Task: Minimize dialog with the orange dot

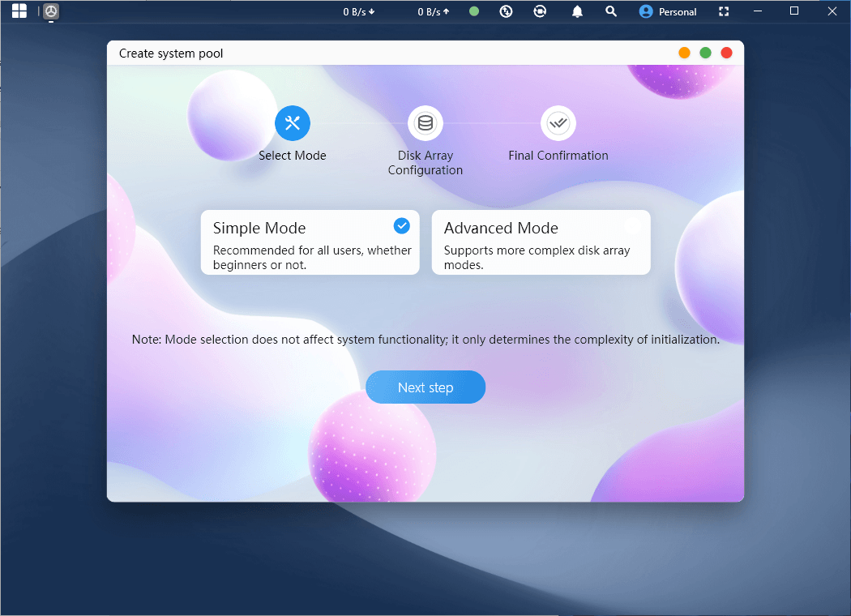Action: coord(684,53)
